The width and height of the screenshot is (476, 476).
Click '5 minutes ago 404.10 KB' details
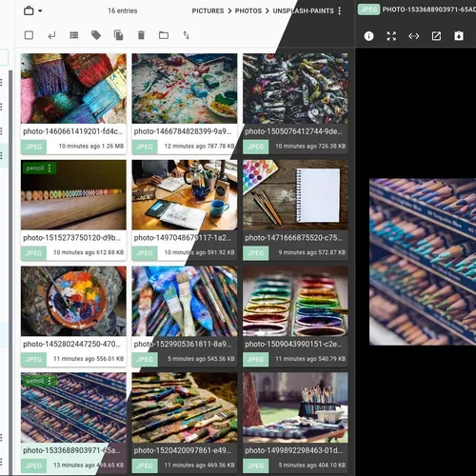312,465
